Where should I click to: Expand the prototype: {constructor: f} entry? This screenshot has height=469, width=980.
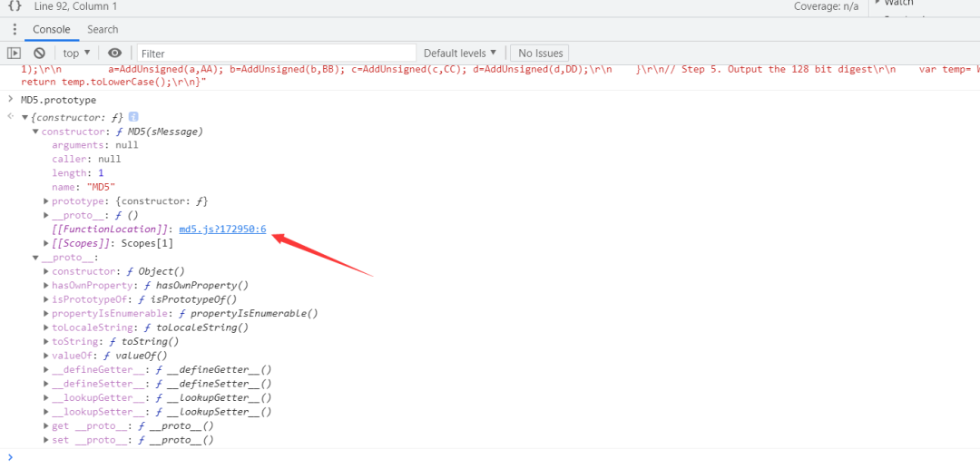[46, 201]
